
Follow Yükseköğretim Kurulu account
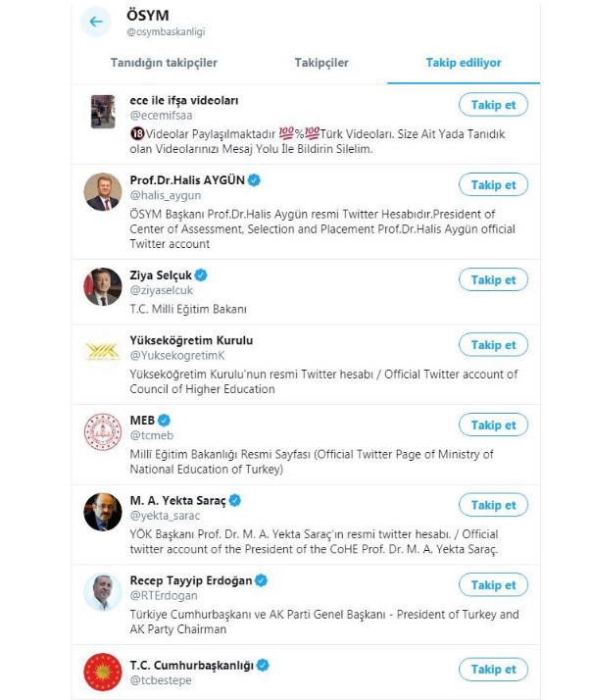click(x=493, y=345)
